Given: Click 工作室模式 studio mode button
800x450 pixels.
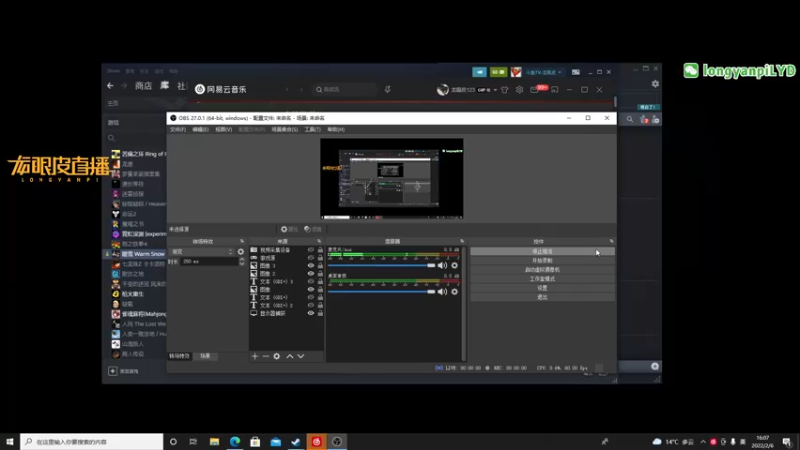Looking at the screenshot, I should pyautogui.click(x=542, y=279).
